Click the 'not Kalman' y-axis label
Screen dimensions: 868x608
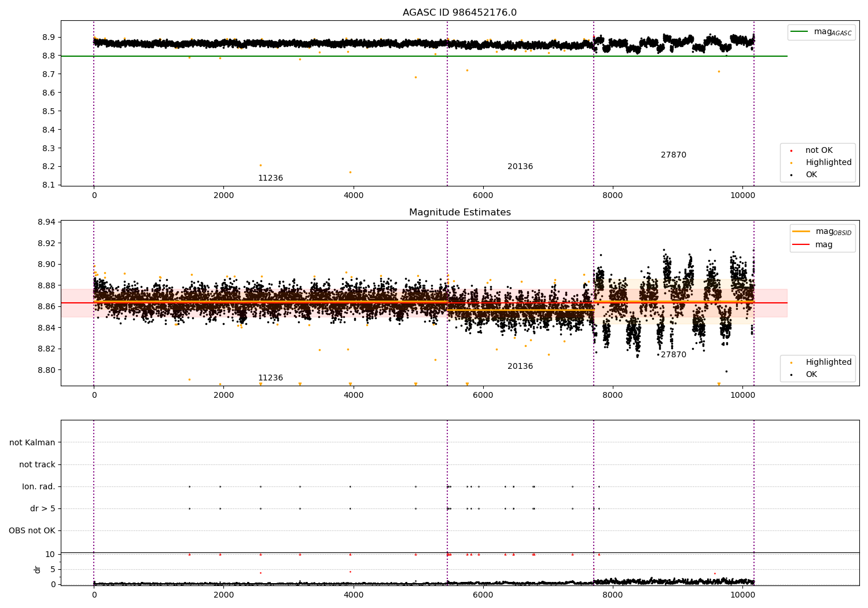32,442
